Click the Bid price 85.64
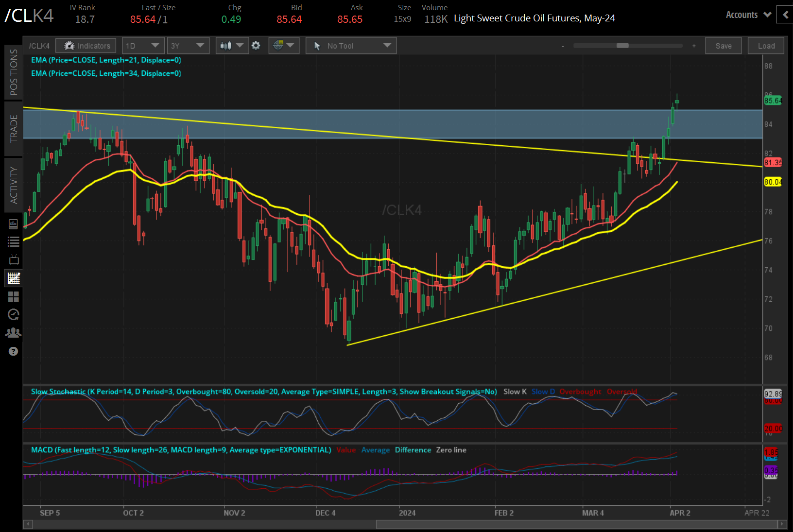The image size is (793, 532). pos(289,19)
